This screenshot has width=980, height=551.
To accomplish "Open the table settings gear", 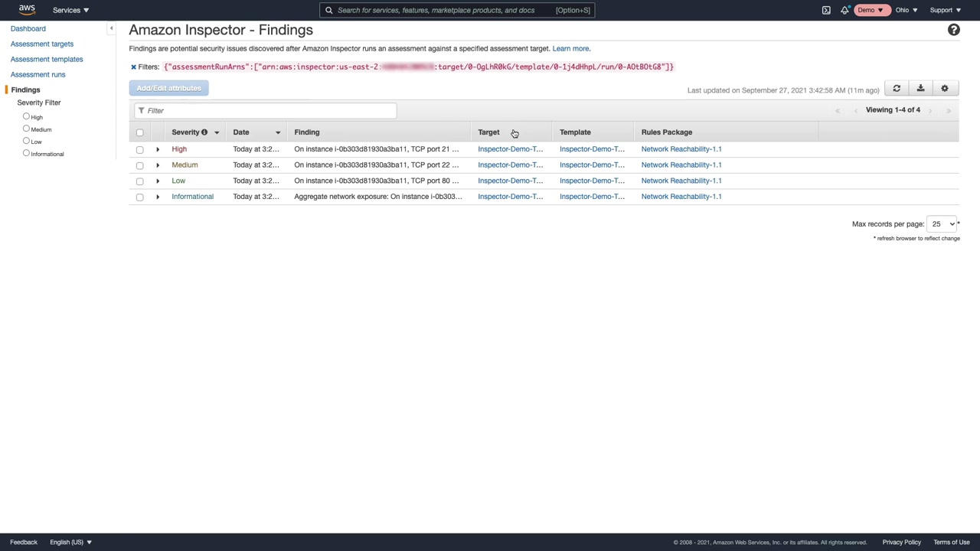I will (x=945, y=89).
